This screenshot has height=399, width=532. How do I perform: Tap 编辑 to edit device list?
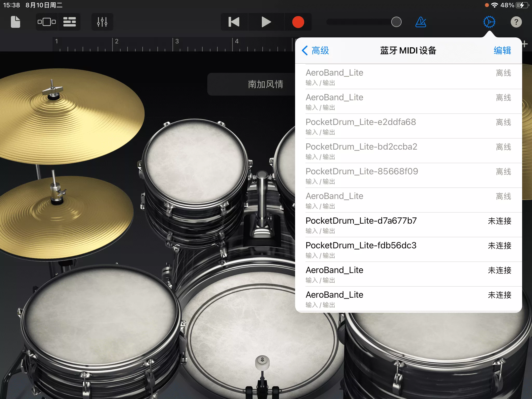[502, 50]
